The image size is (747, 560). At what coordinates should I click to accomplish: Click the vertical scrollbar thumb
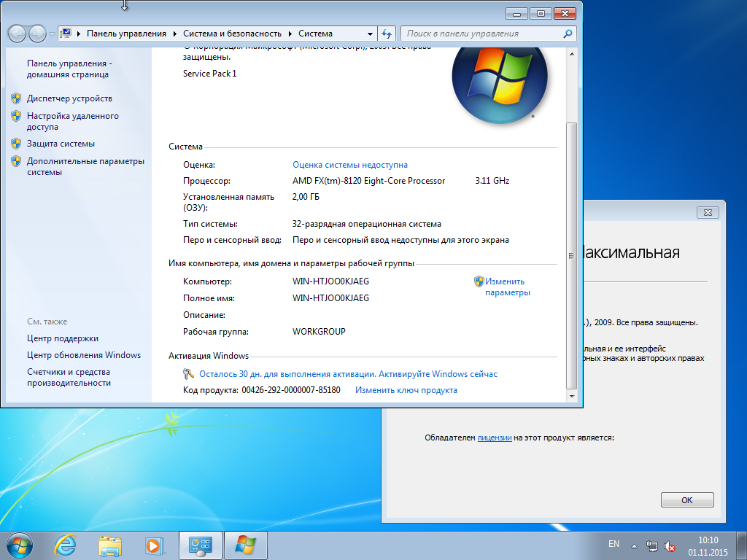coord(572,256)
